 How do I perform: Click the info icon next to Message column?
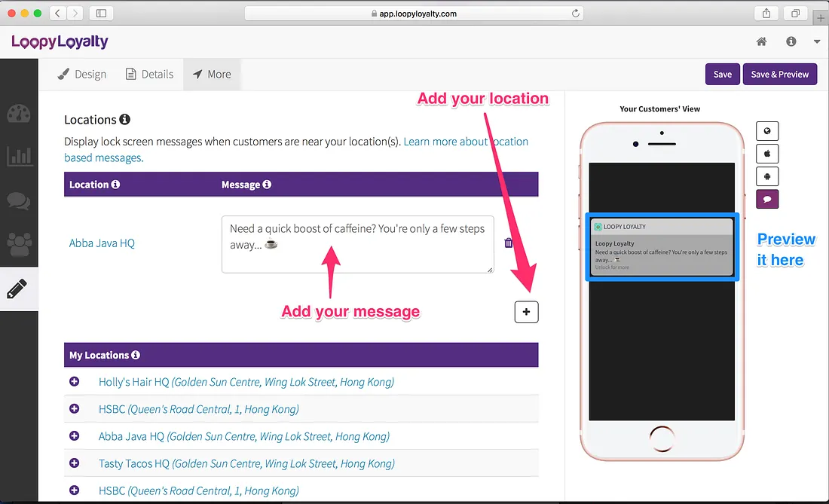pos(267,185)
